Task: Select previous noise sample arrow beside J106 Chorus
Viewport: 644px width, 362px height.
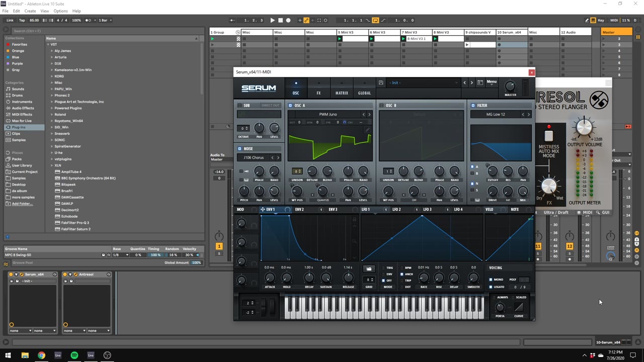Action: [272, 157]
